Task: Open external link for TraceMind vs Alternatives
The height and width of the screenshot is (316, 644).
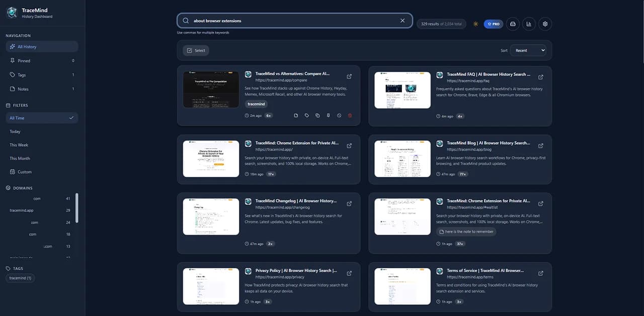Action: [x=349, y=77]
